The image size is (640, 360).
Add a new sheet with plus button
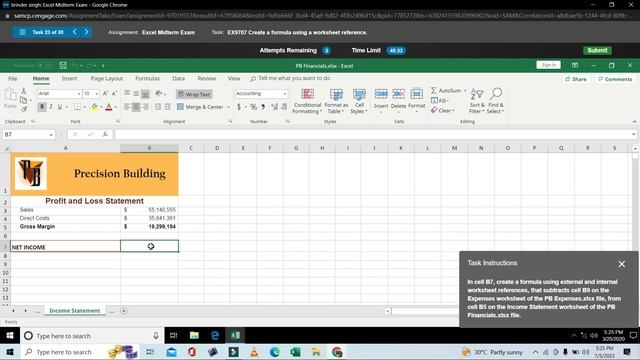click(124, 311)
